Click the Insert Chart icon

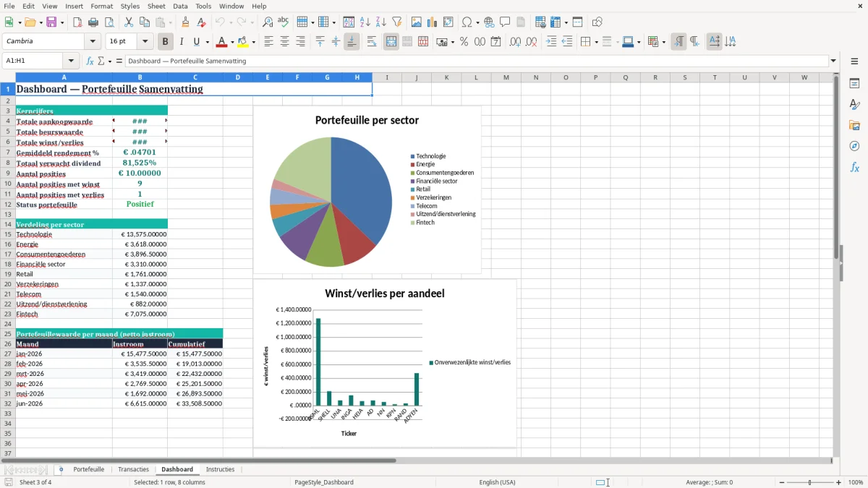point(433,22)
